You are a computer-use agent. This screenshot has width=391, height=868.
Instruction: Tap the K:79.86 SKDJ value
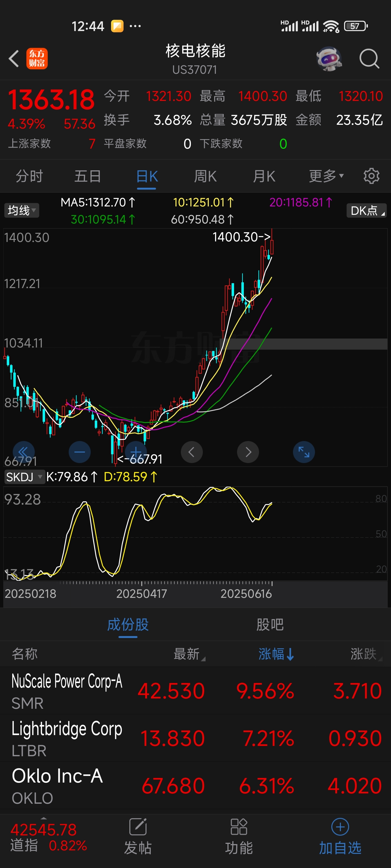click(72, 477)
